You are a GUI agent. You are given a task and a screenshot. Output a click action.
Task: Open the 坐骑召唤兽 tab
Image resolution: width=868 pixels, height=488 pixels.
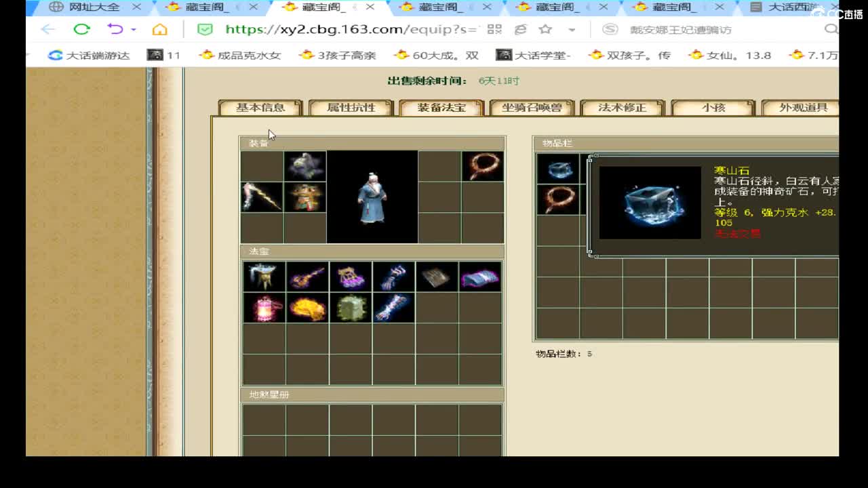pyautogui.click(x=532, y=108)
